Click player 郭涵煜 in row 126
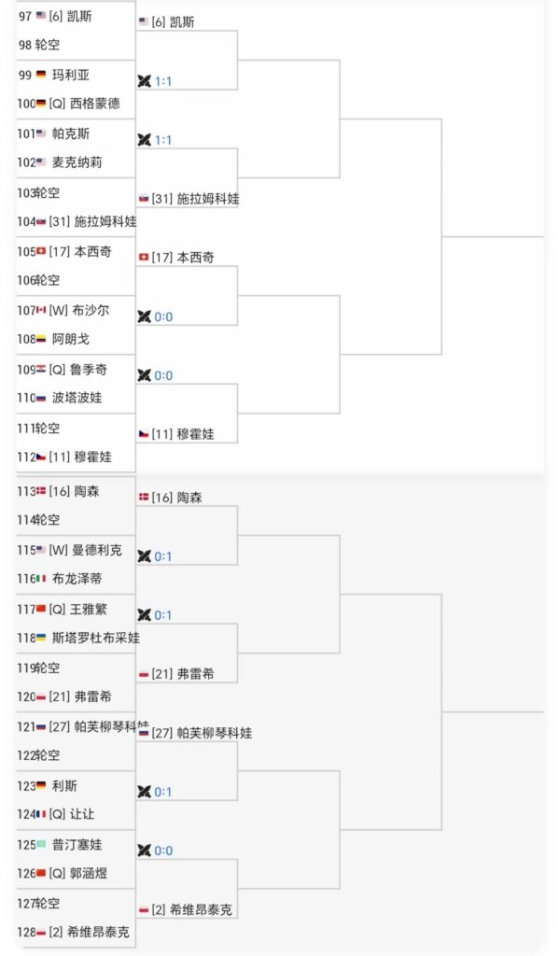560x956 pixels. tap(82, 874)
